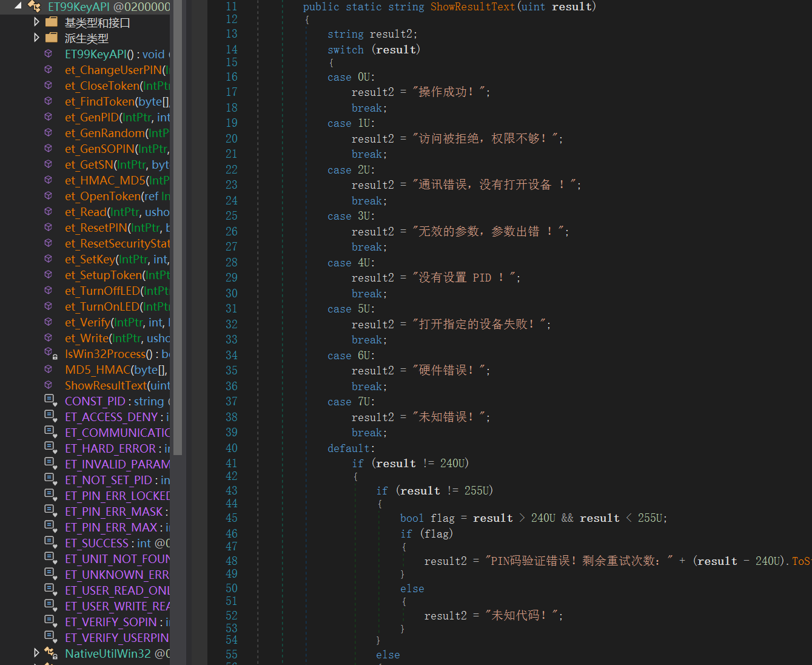Click field icon beside ET_HARD_ERROR
Screen dimensions: 812x665
click(x=50, y=448)
